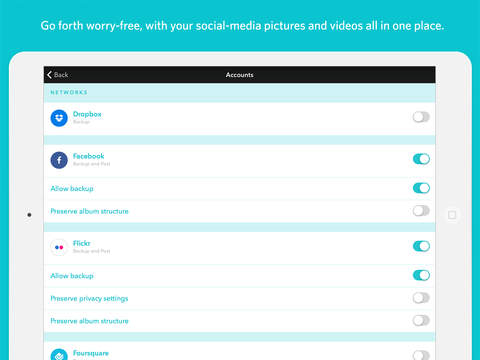Enable Flickr Preserve album structure switch
This screenshot has width=480, height=360.
point(421,320)
